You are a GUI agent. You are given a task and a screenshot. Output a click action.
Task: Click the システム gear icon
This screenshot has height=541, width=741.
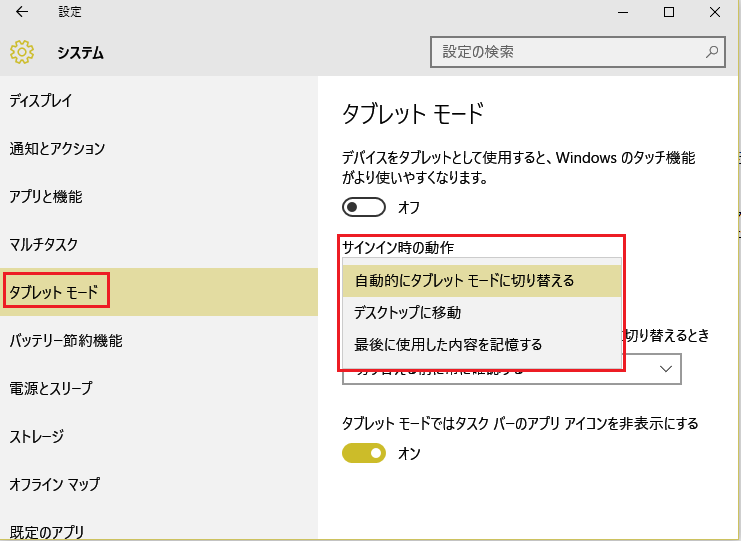pos(22,52)
